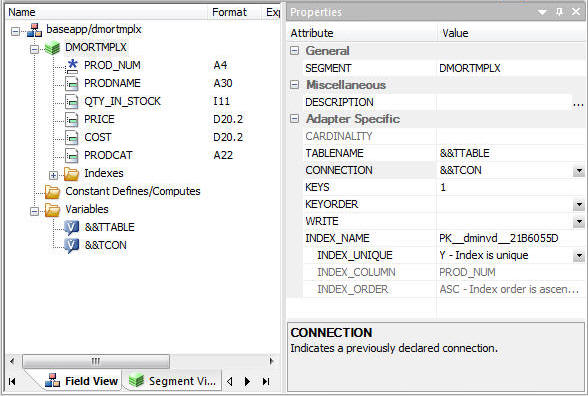The image size is (588, 396).
Task: Select the PRODCAT field row
Action: 108,155
